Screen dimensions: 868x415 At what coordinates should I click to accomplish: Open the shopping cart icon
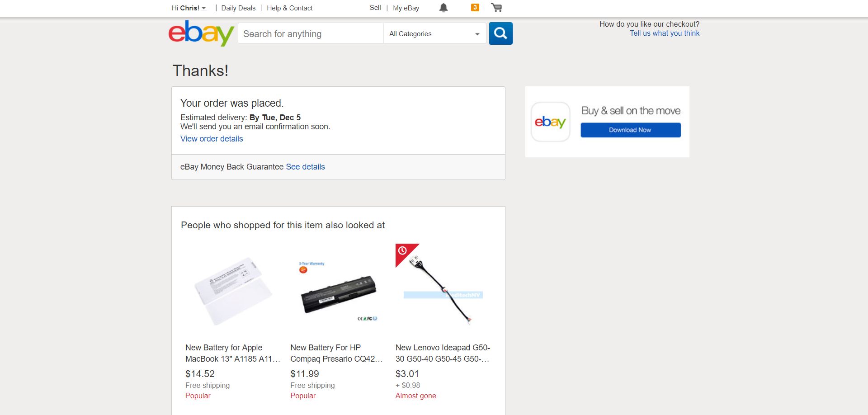496,8
